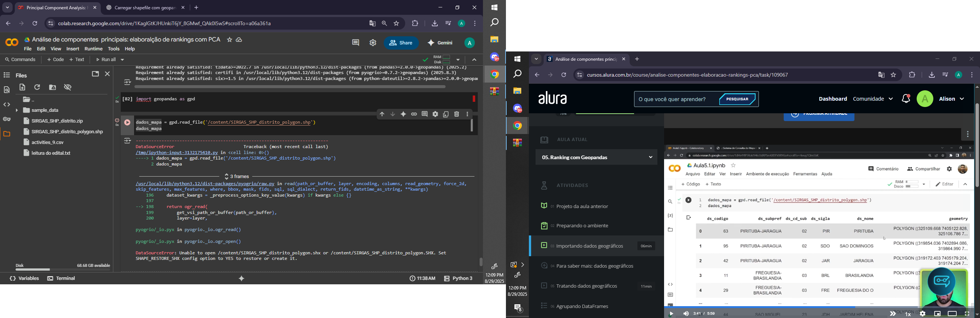Open Gemini AI spark icon in cell toolbar
980x318 pixels.
tap(403, 114)
